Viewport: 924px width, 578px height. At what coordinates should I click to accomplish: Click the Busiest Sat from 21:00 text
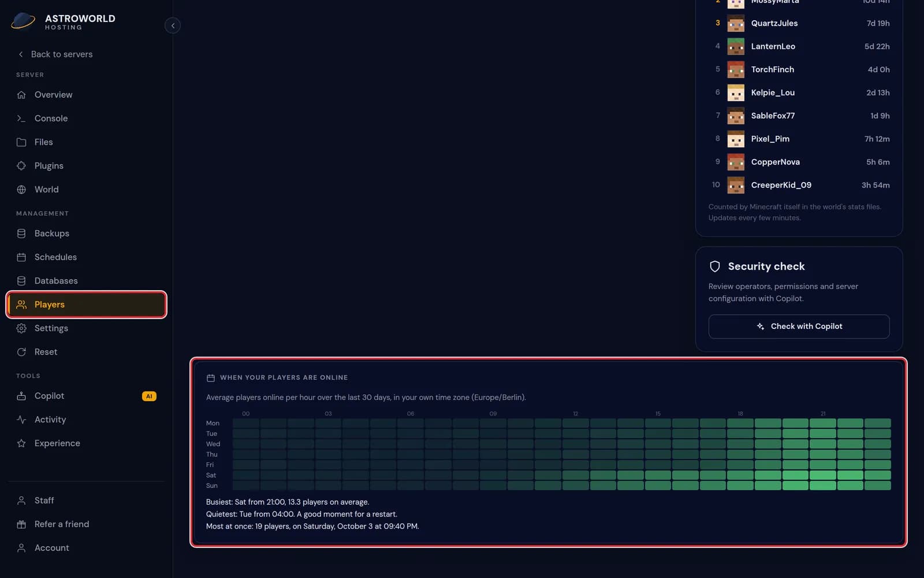pyautogui.click(x=288, y=502)
